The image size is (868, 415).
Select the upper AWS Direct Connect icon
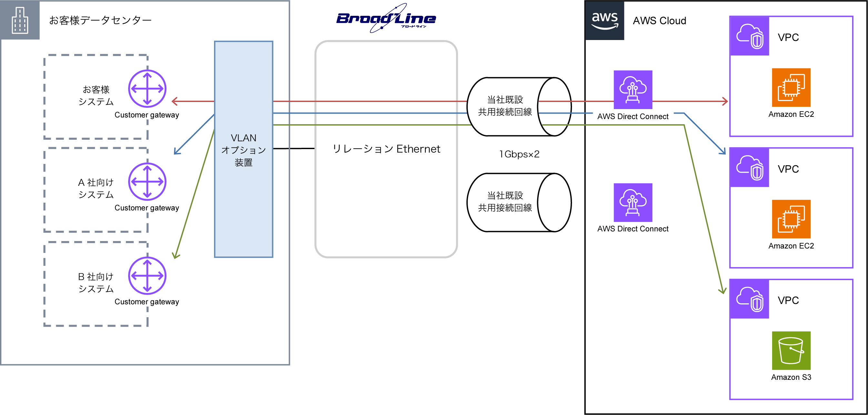(633, 90)
